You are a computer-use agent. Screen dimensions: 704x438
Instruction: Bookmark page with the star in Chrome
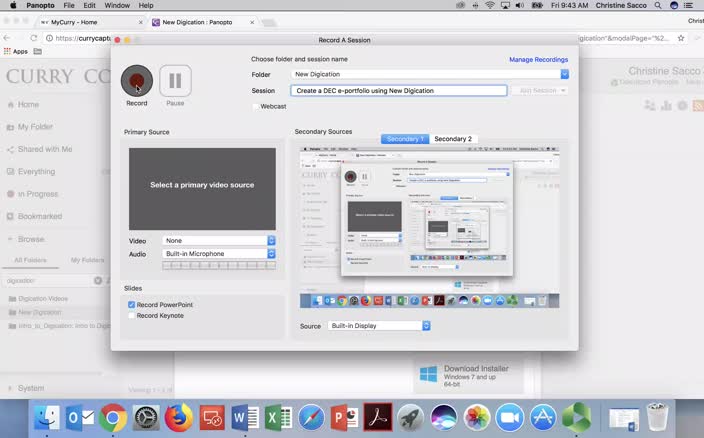click(681, 38)
